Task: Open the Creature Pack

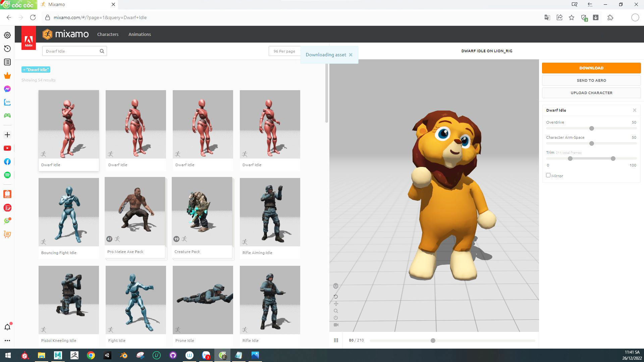Action: [x=202, y=217]
